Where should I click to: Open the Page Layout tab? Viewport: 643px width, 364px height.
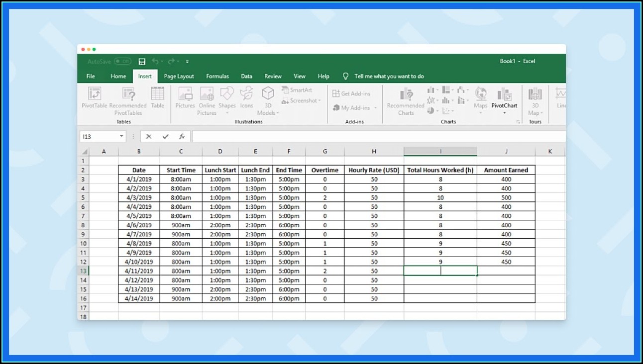click(x=179, y=77)
